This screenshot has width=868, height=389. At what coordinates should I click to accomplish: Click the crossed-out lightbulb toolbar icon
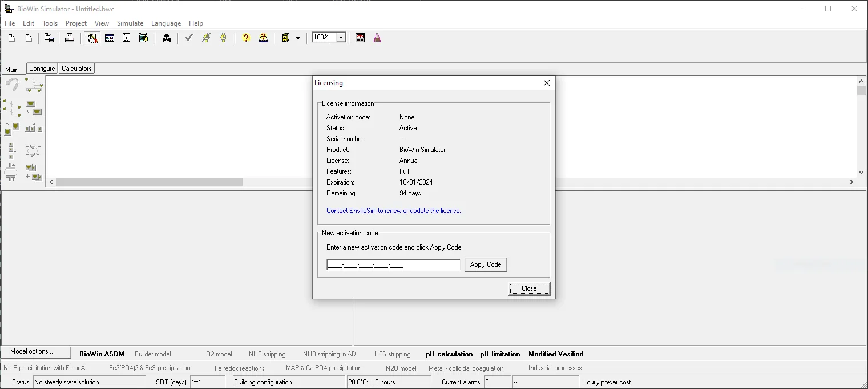point(207,38)
